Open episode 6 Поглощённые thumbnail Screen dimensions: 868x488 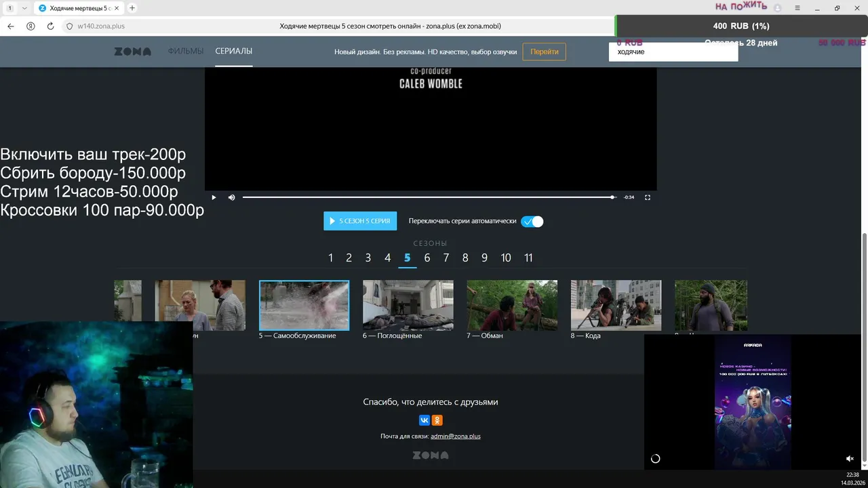pos(408,305)
